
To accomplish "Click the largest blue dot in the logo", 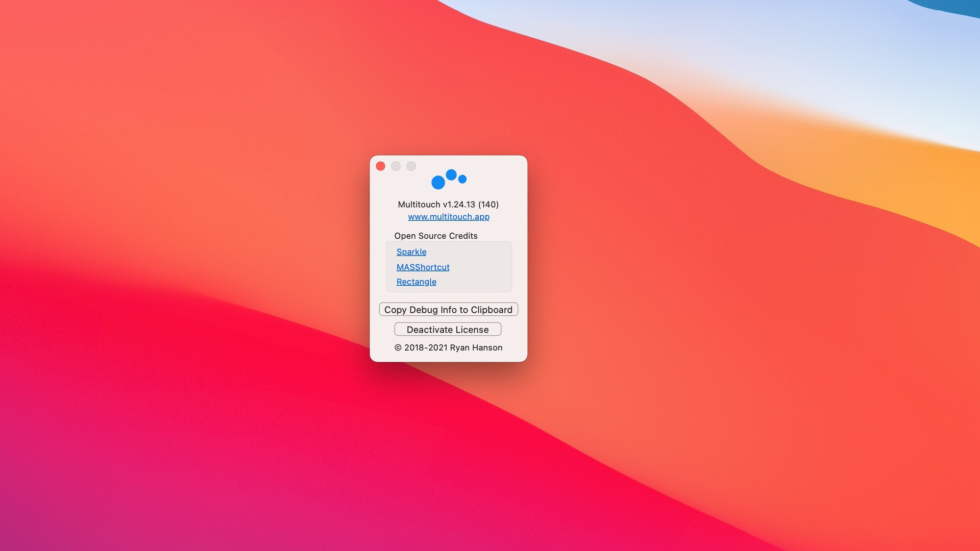I will point(438,182).
